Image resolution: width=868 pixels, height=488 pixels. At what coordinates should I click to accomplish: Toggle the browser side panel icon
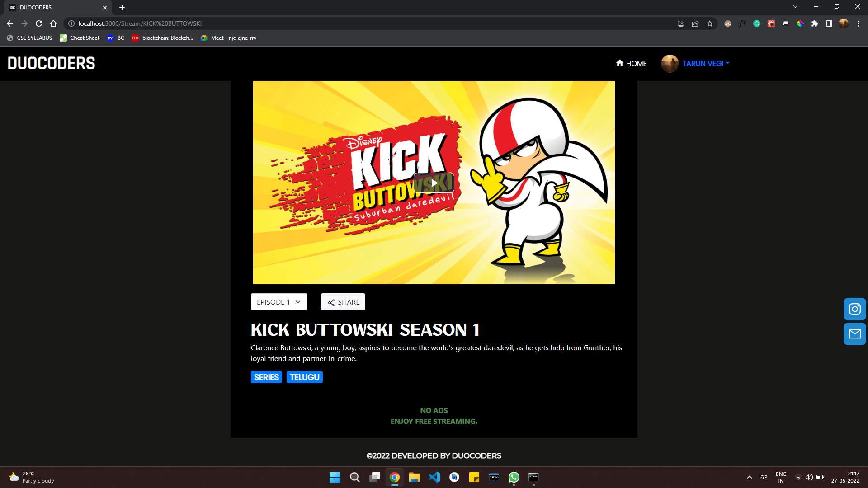point(829,23)
